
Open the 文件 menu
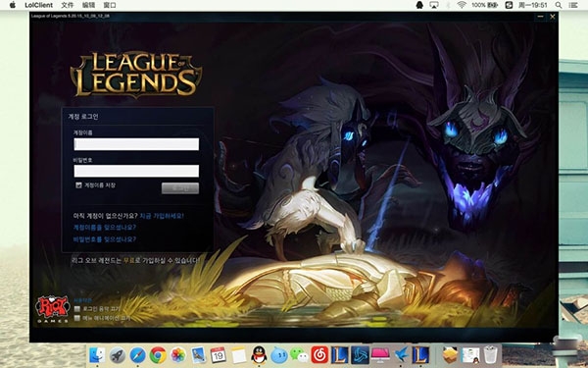point(67,5)
